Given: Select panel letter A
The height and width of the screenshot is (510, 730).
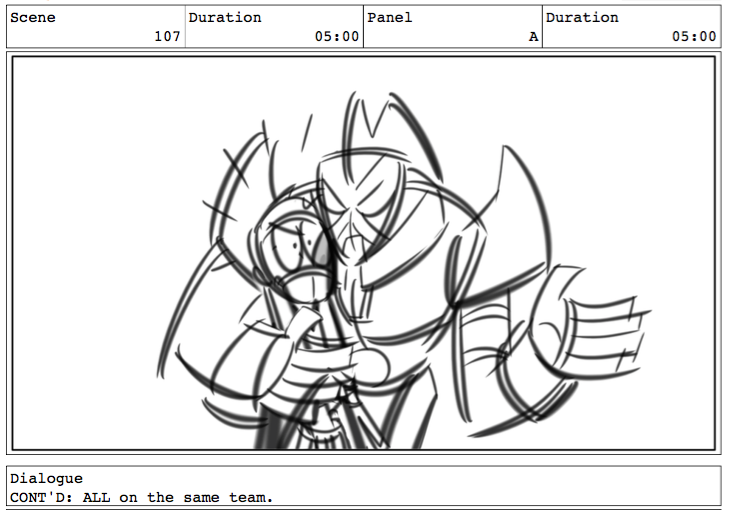Looking at the screenshot, I should point(534,37).
